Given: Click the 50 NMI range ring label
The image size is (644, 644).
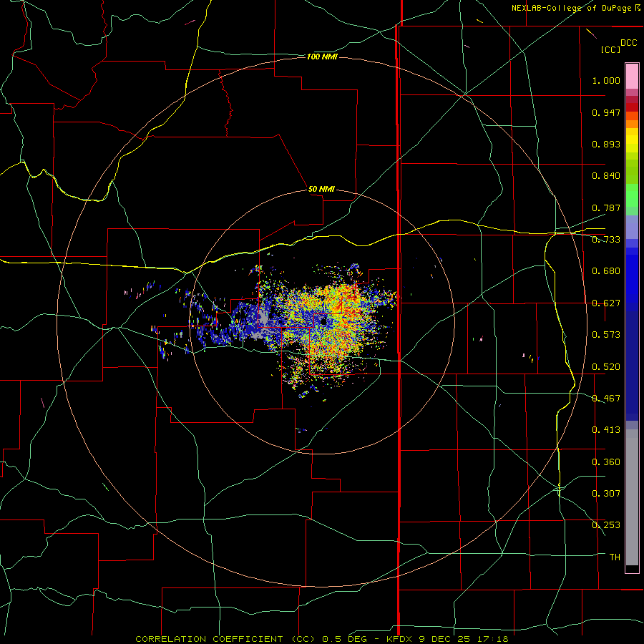Looking at the screenshot, I should click(x=321, y=189).
